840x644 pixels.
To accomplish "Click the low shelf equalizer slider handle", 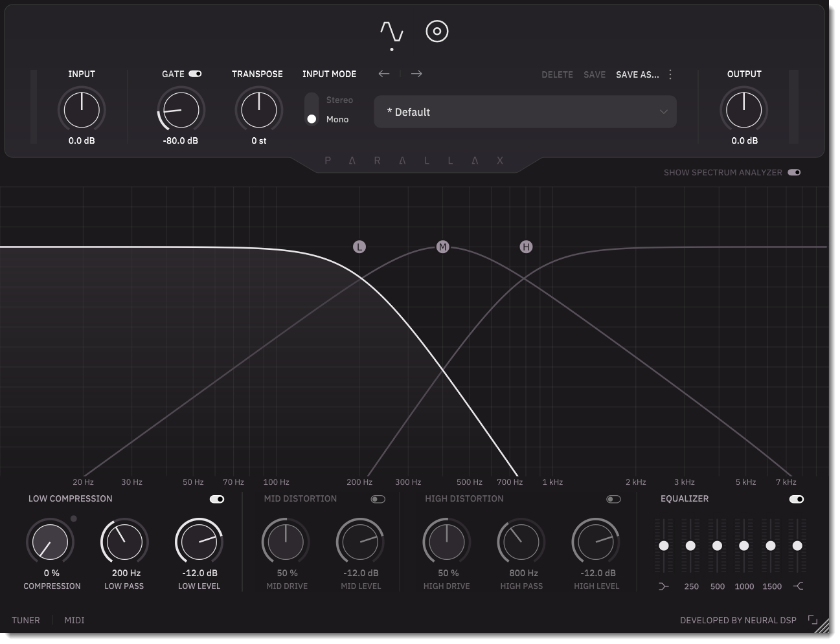I will click(x=664, y=546).
